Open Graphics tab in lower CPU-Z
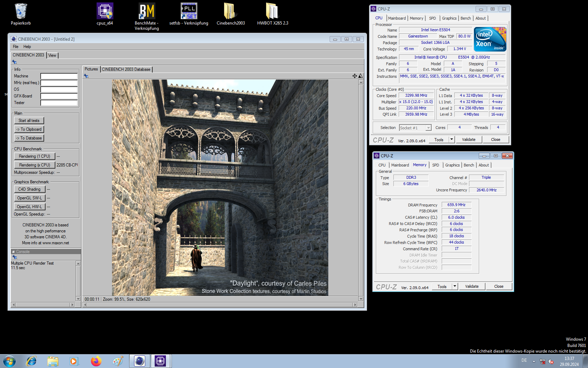Viewport: 588px width, 368px height. tap(452, 165)
